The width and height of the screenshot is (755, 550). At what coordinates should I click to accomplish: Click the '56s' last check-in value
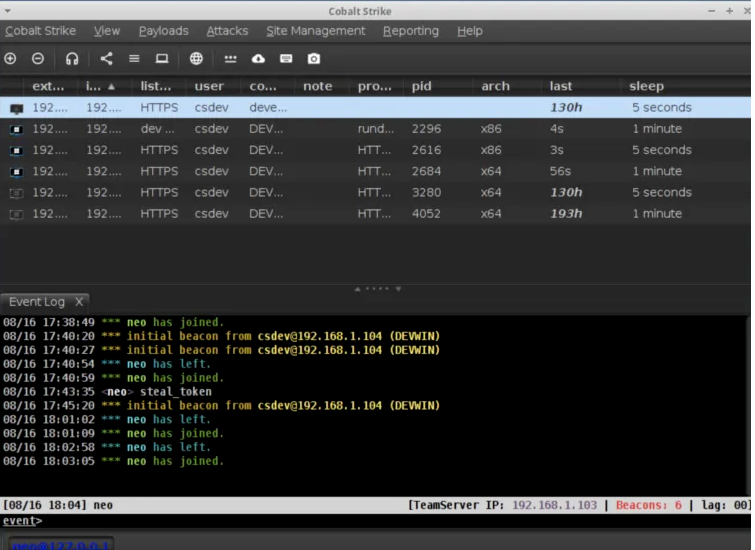pos(560,171)
